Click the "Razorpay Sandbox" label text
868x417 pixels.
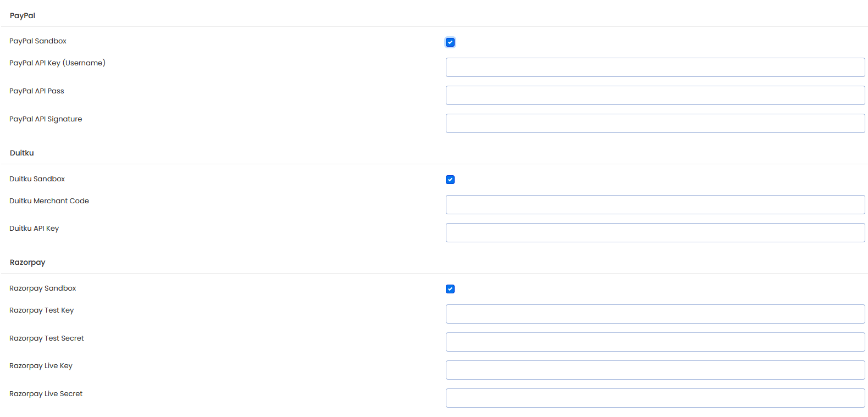(42, 288)
